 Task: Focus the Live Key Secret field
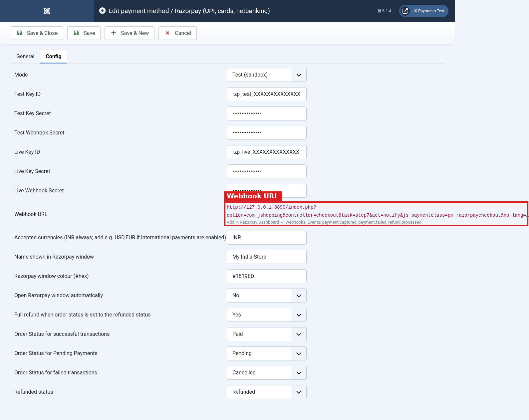point(267,171)
